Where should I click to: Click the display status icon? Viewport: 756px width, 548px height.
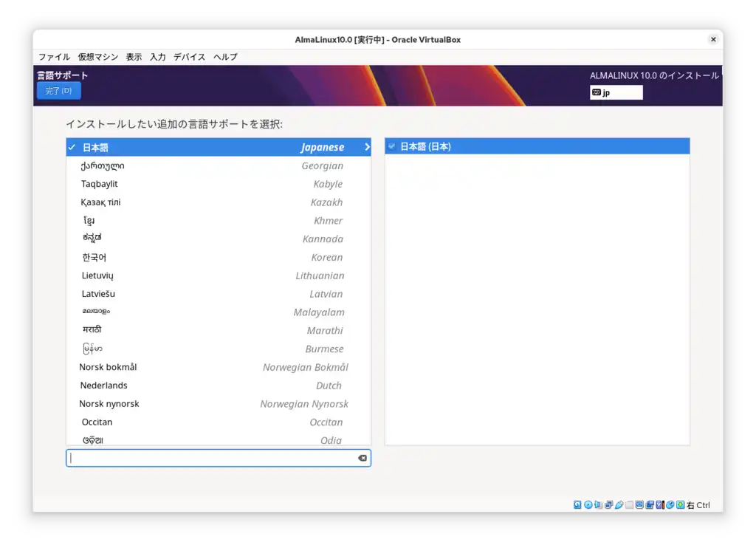pos(639,504)
